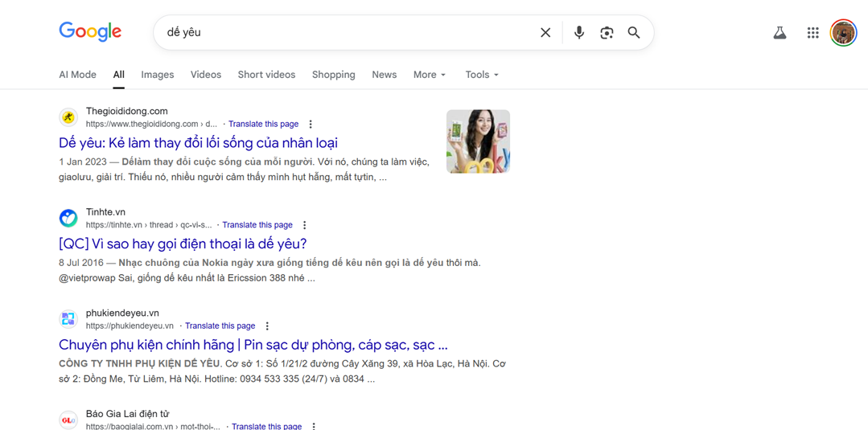This screenshot has width=868, height=430.
Task: Open three-dot options for the phukiendeyeu.vn result
Action: [267, 326]
